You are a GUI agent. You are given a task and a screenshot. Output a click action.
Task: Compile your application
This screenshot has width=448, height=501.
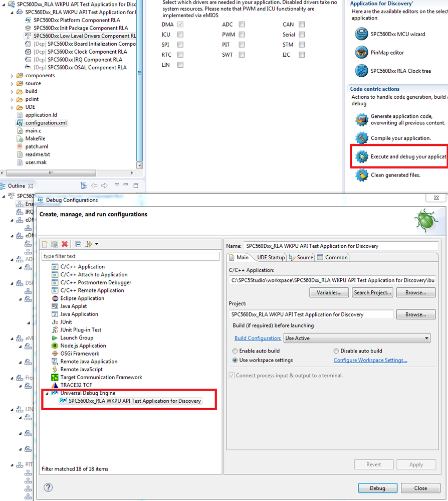[x=393, y=138]
